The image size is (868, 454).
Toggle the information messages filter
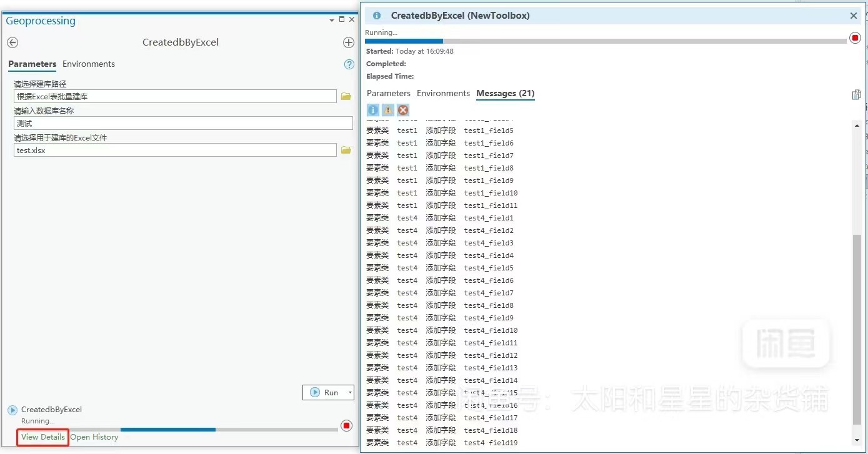(373, 110)
